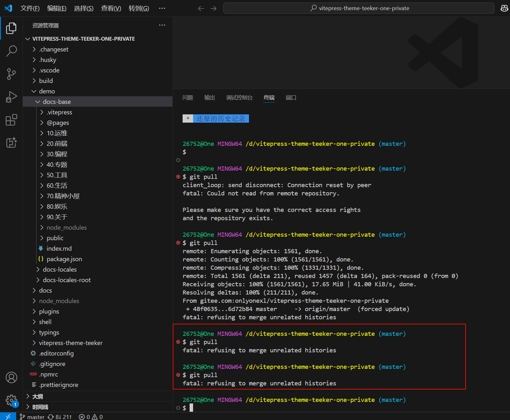Click the index.md markdown file icon
Image resolution: width=510 pixels, height=420 pixels.
click(41, 248)
